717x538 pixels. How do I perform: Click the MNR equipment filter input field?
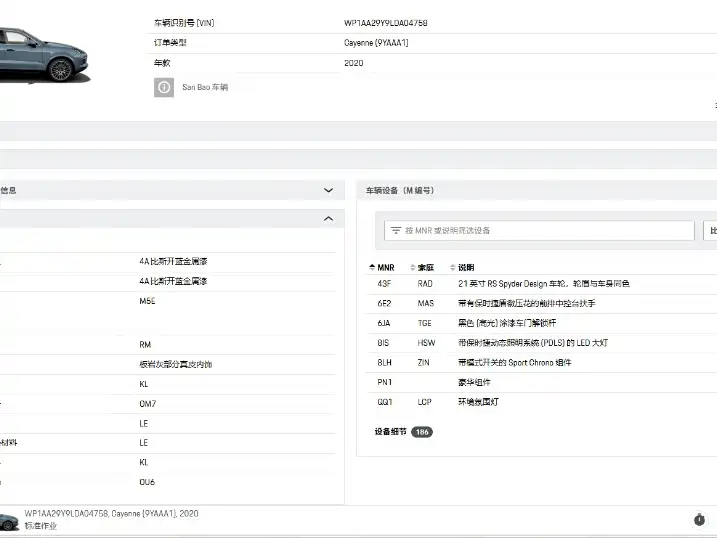point(540,230)
